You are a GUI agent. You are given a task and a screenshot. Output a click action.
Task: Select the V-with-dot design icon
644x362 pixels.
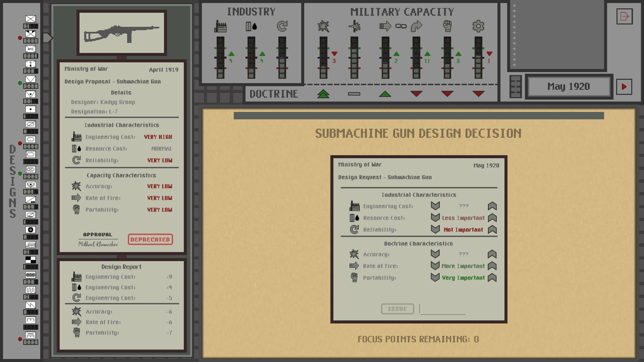(x=31, y=94)
